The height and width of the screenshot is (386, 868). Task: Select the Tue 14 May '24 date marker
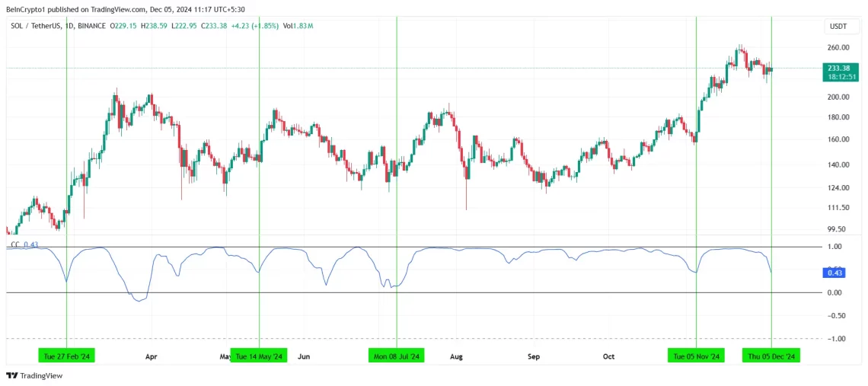point(259,356)
